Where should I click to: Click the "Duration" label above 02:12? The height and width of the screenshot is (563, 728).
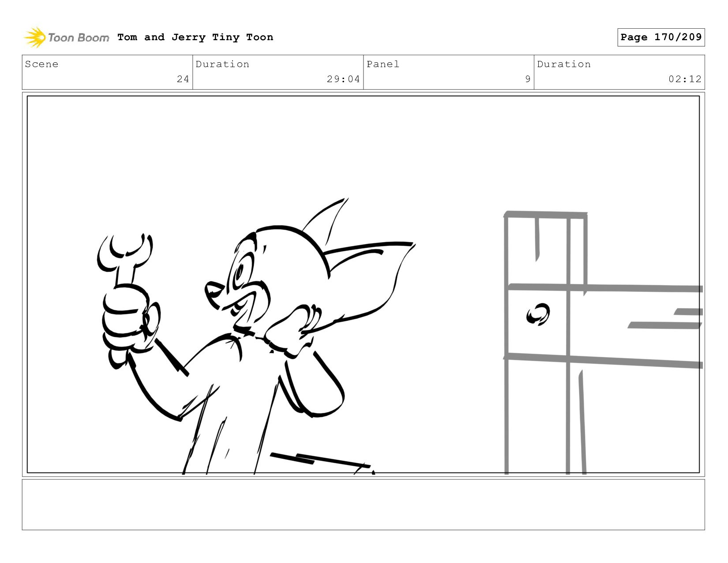pyautogui.click(x=564, y=64)
